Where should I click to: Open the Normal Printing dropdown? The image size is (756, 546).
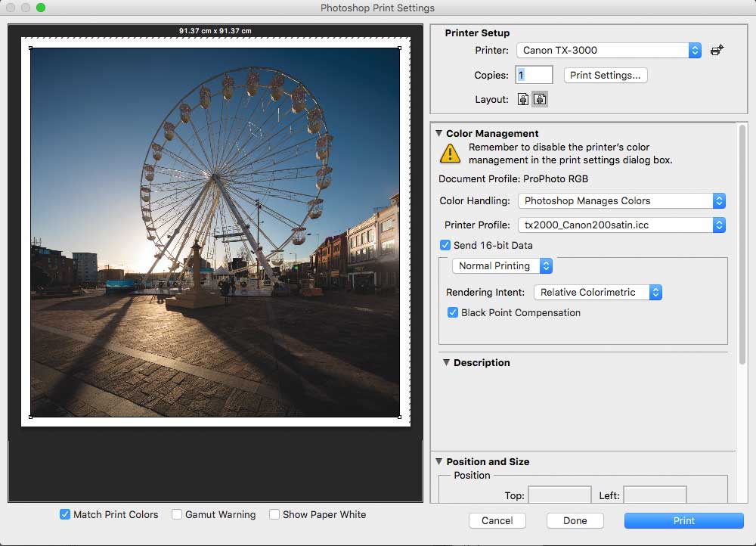[503, 265]
